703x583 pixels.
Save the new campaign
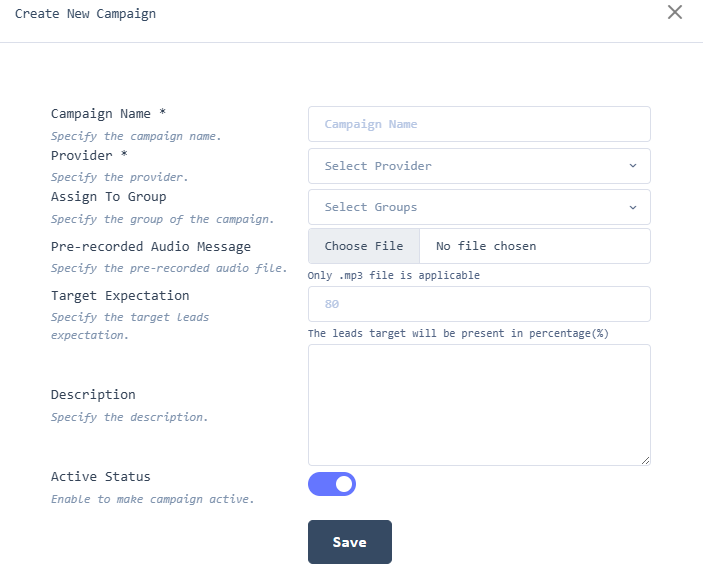[349, 542]
